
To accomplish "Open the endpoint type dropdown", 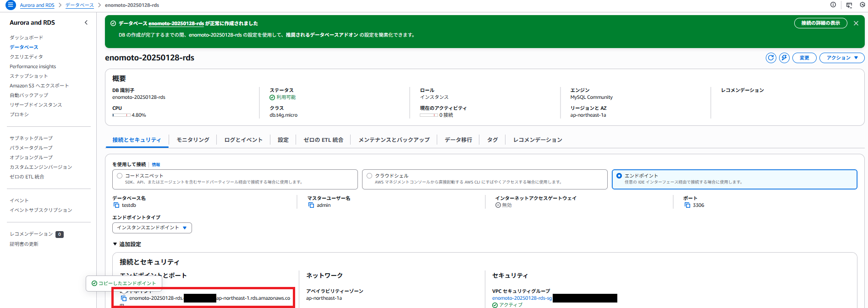I will click(152, 228).
